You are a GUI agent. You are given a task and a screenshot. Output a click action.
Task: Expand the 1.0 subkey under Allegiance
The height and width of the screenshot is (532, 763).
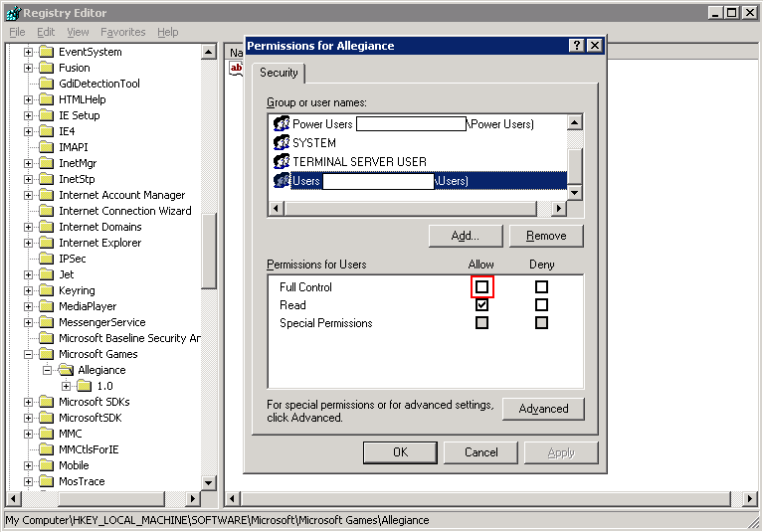(x=67, y=386)
